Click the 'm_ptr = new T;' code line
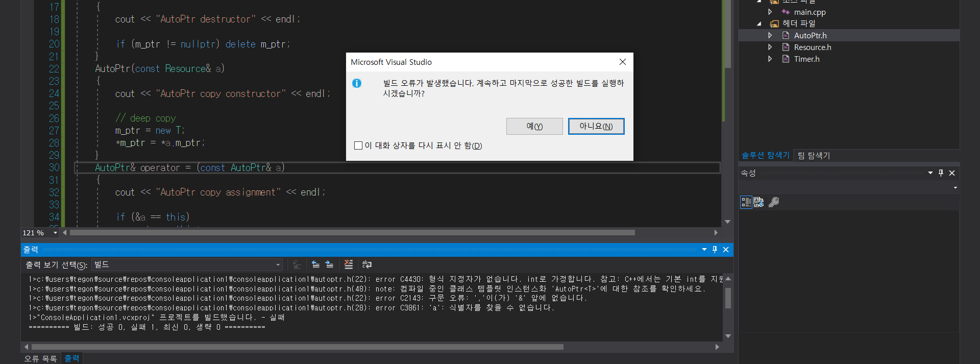Screen dimensions: 980x364 [150, 130]
